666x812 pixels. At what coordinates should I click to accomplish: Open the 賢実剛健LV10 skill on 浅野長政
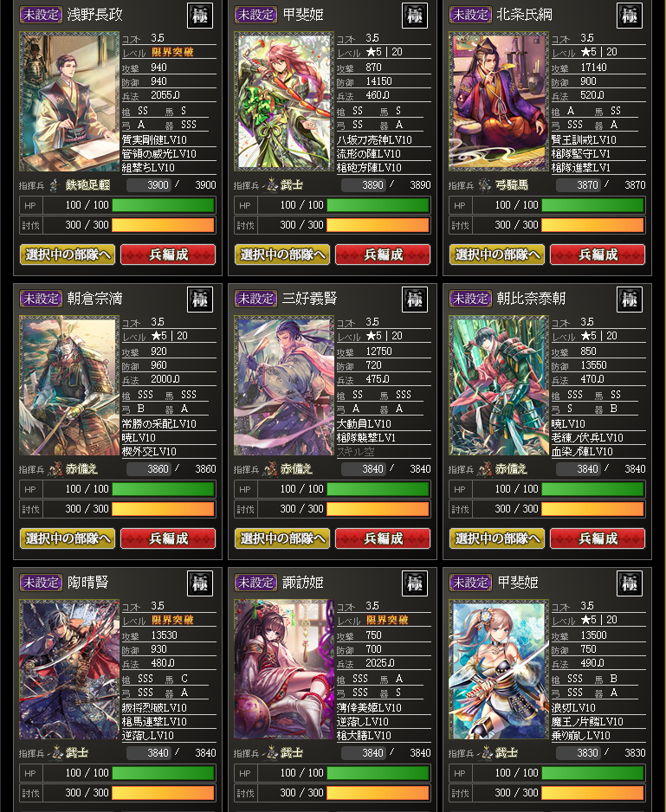pos(154,140)
